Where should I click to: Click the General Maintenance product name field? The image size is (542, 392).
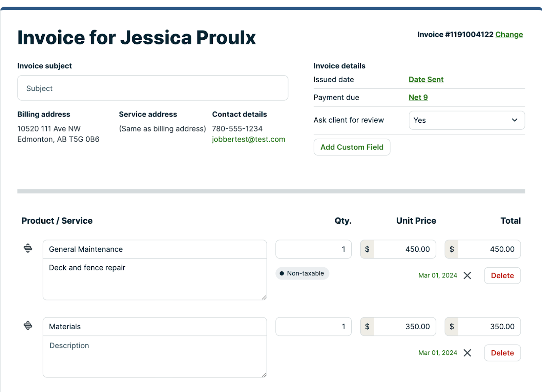154,249
